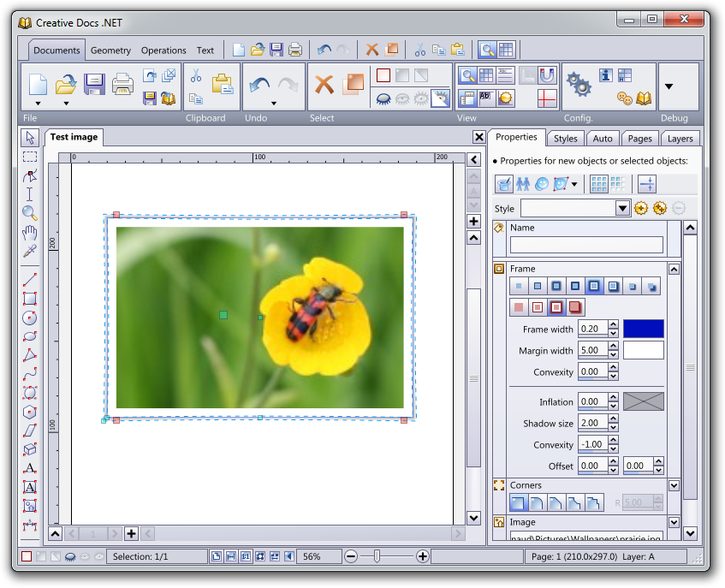Click the add new style plus icon
725x588 pixels.
tap(641, 209)
